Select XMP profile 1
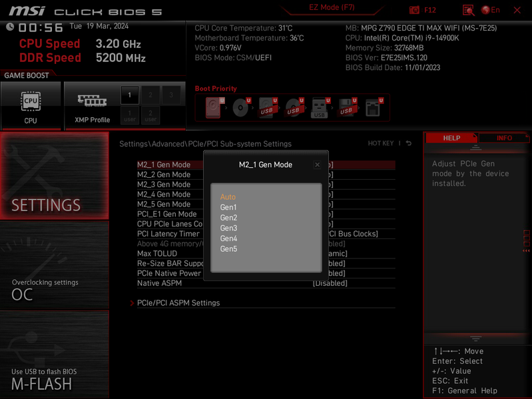This screenshot has height=399, width=532. (130, 95)
